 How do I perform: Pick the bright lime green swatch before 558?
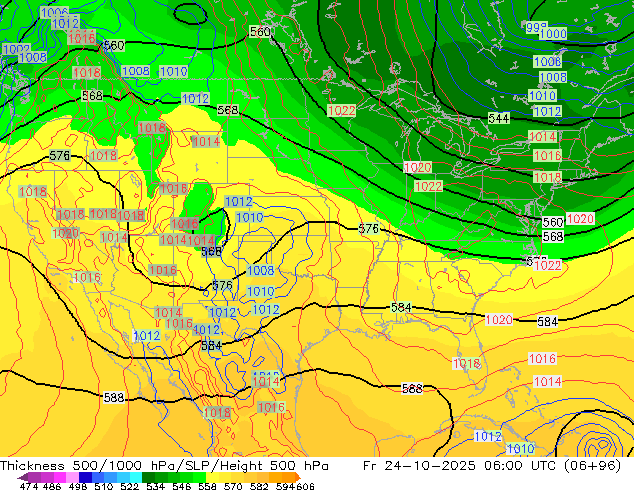(200, 477)
